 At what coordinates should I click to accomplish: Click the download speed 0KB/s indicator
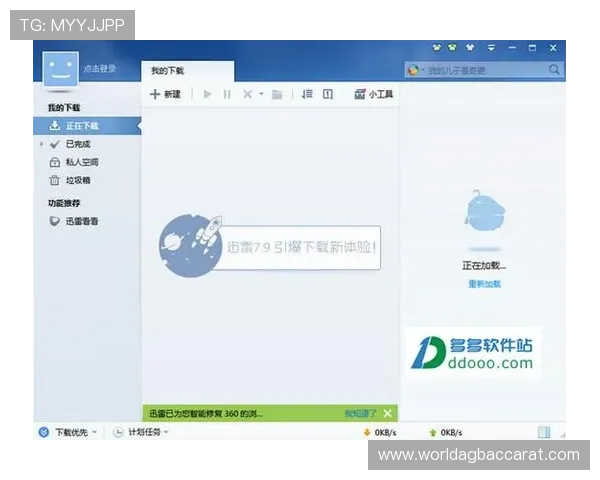point(380,433)
